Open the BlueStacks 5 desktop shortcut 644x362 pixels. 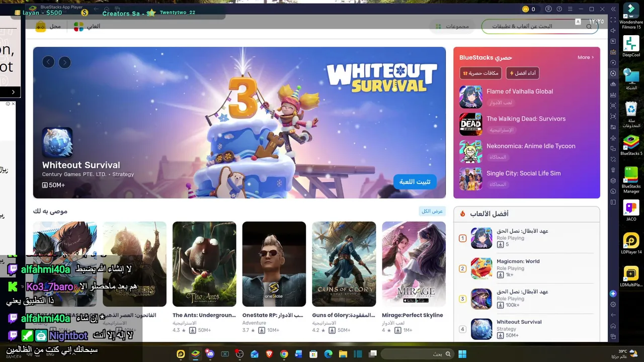click(x=631, y=145)
